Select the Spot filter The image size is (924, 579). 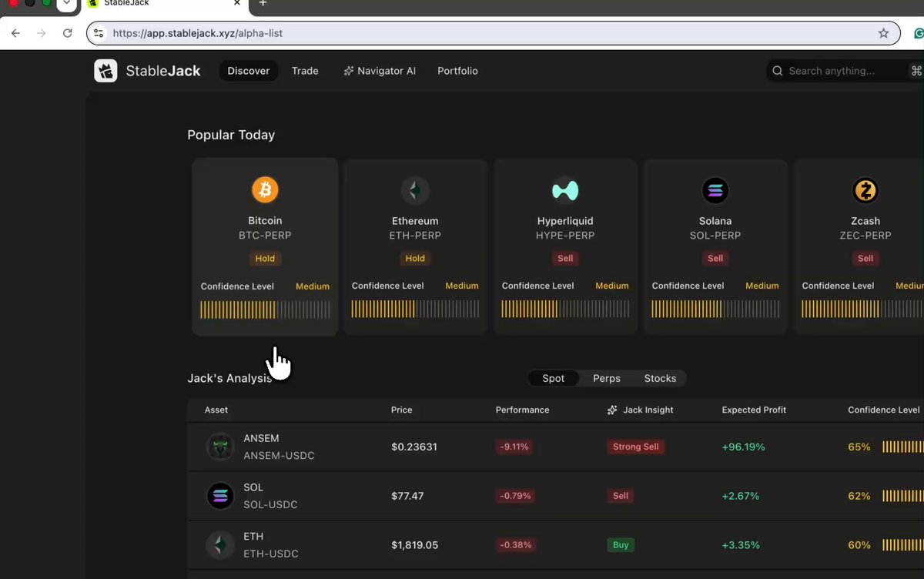tap(554, 378)
